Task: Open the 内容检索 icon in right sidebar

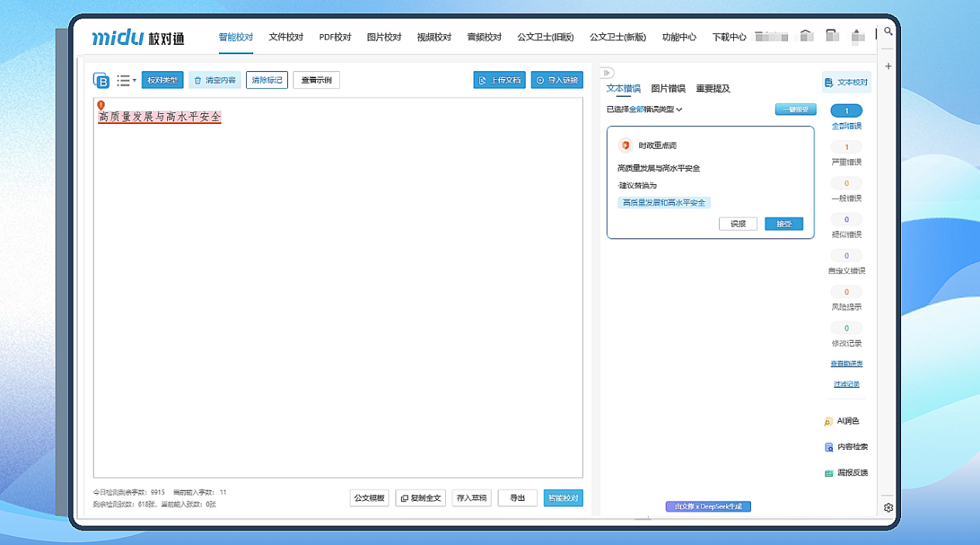Action: pyautogui.click(x=828, y=447)
